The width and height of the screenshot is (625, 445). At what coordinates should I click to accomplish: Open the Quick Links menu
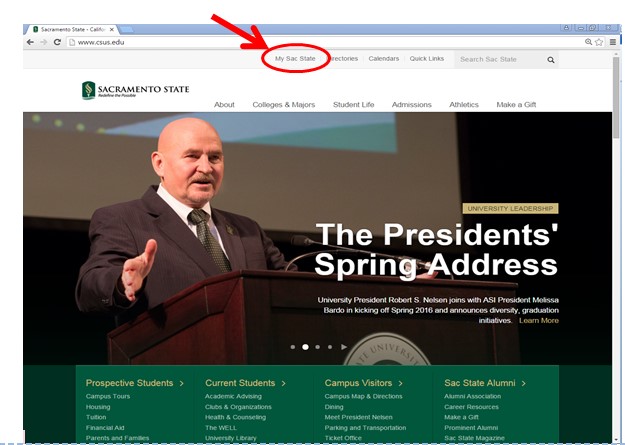427,59
